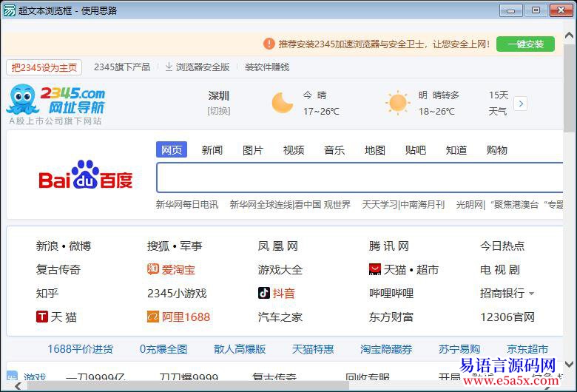The width and height of the screenshot is (577, 392).
Task: Click the orange Alibaba 1688 icon
Action: pos(153,317)
